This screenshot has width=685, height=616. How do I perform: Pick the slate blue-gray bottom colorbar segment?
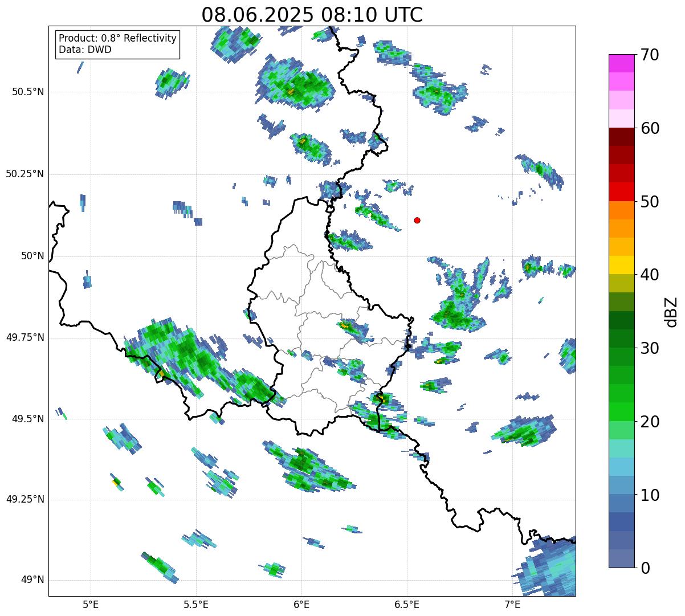coord(621,558)
